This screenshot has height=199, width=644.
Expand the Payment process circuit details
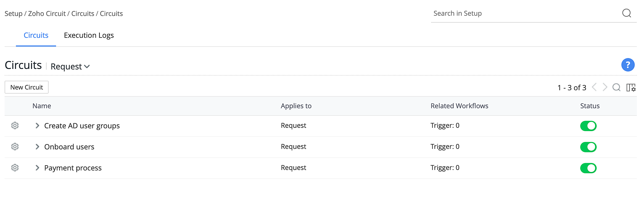(x=37, y=168)
